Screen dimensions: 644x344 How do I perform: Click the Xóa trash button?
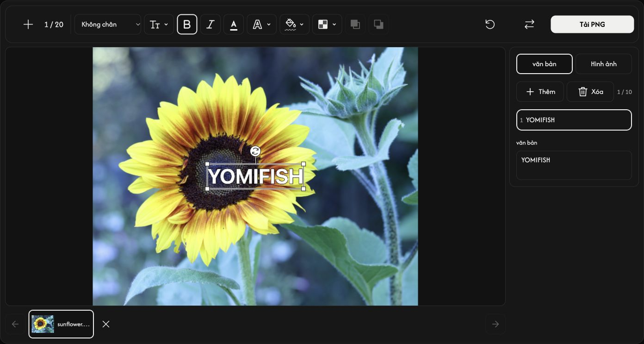coord(590,92)
